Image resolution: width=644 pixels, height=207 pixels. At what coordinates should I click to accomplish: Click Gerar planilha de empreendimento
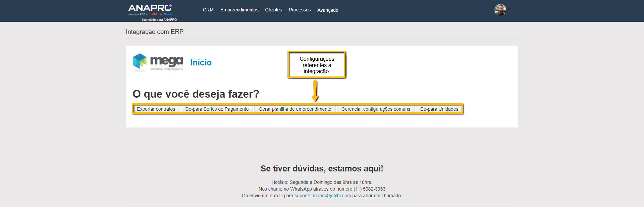click(x=295, y=109)
